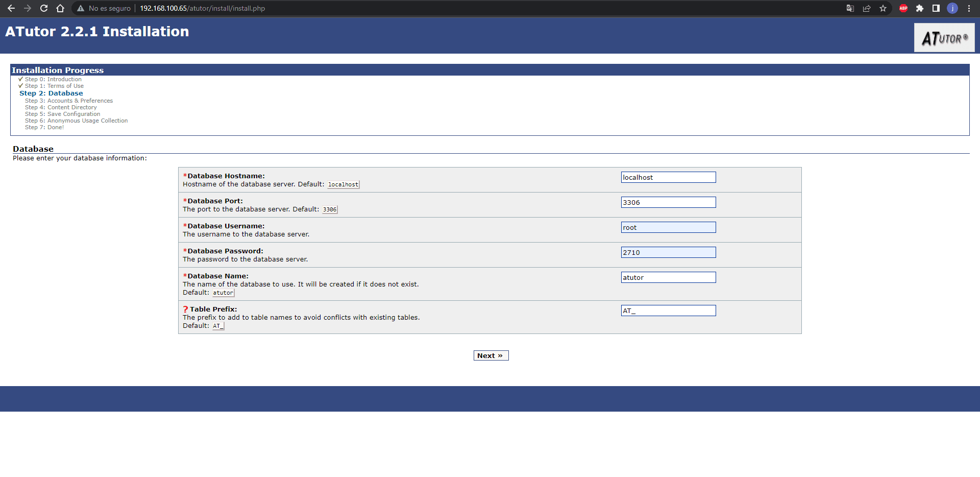Share this page using share icon
The width and height of the screenshot is (980, 477).
867,8
